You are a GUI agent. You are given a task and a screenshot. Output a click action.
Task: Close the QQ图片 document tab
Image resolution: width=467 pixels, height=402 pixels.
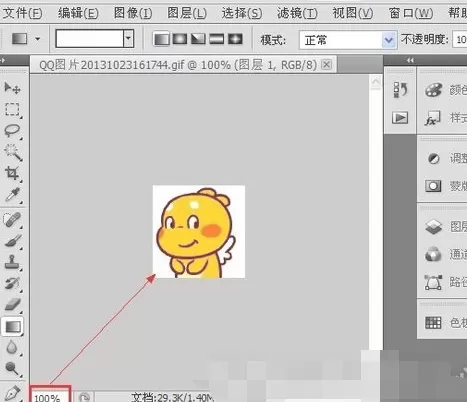[326, 64]
